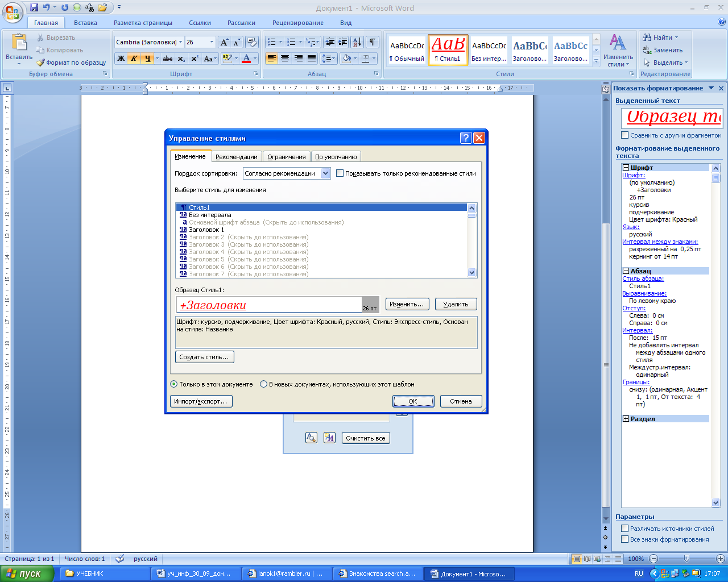Click Создать стиль... button
728x582 pixels.
204,357
